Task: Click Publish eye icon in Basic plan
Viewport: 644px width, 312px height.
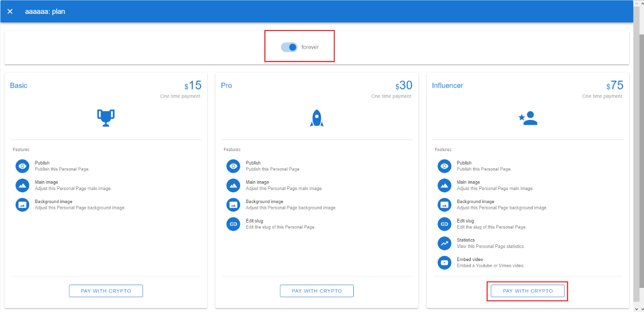Action: 22,166
